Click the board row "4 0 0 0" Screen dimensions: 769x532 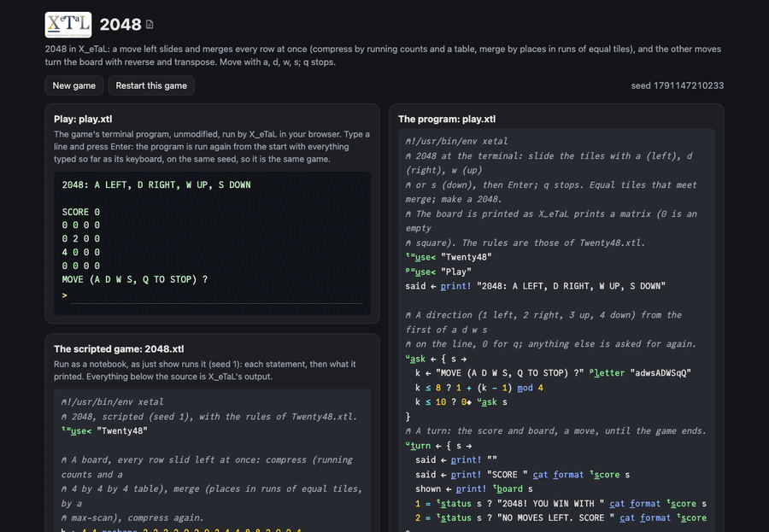tap(81, 252)
